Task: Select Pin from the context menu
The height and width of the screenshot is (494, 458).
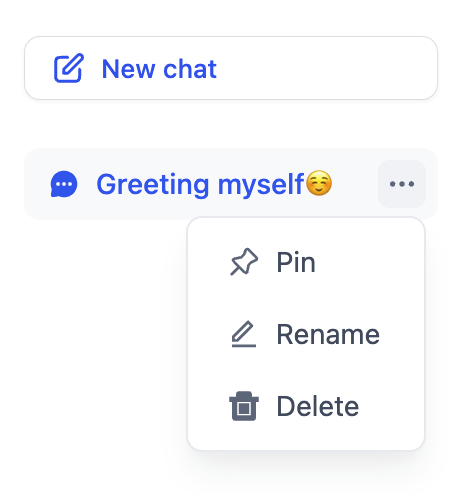Action: pos(306,262)
